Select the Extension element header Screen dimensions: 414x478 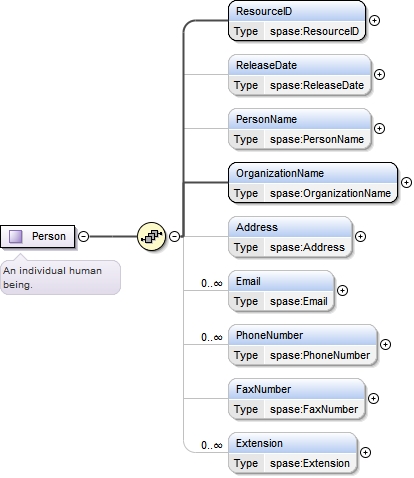293,443
